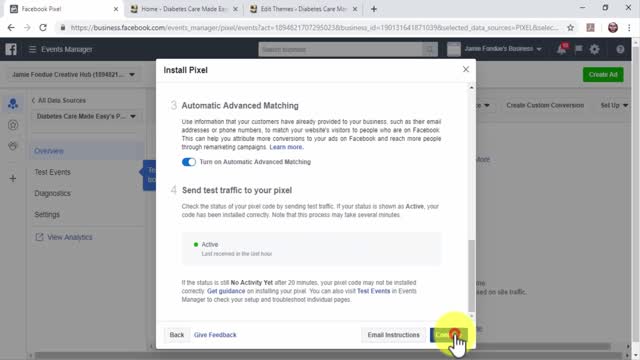640x360 pixels.
Task: Click the site lock icon in address bar
Action: (62, 28)
